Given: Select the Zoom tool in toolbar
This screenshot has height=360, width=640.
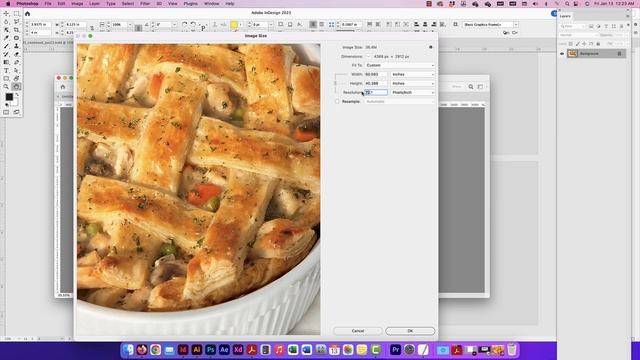Looking at the screenshot, I should [x=6, y=87].
